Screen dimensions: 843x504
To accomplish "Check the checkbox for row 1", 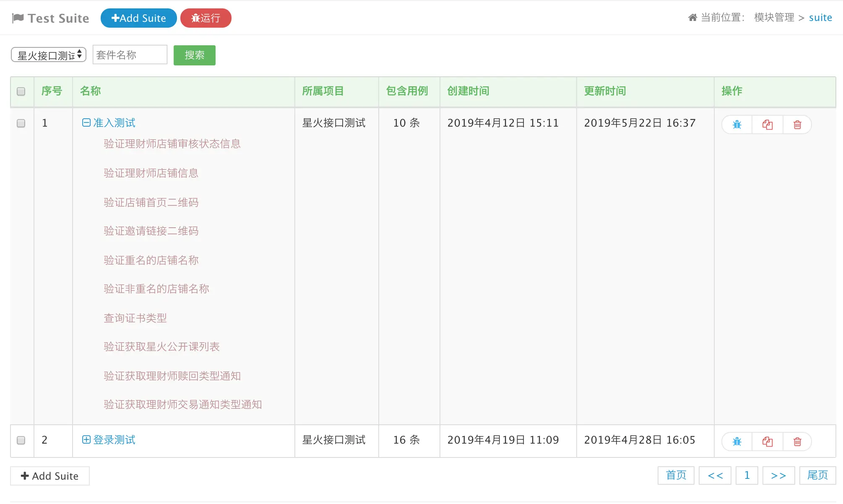I will [x=21, y=123].
